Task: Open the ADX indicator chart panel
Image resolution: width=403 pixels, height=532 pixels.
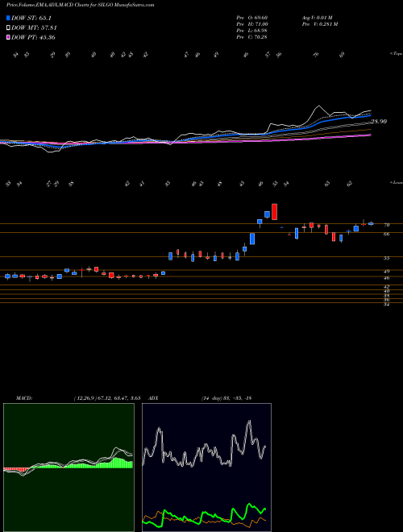Action: pos(206,468)
